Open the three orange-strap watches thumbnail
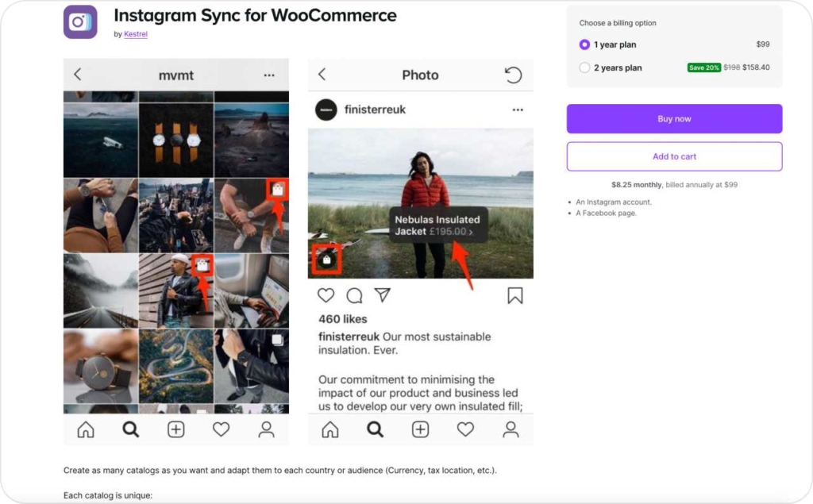The image size is (813, 504). pos(175,140)
